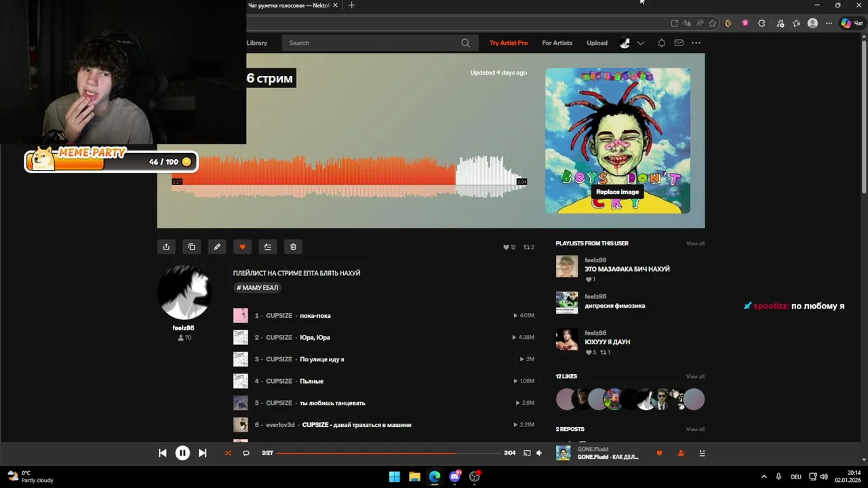Viewport: 868px width, 488px height.
Task: Click the everlov3d artist name
Action: point(280,425)
